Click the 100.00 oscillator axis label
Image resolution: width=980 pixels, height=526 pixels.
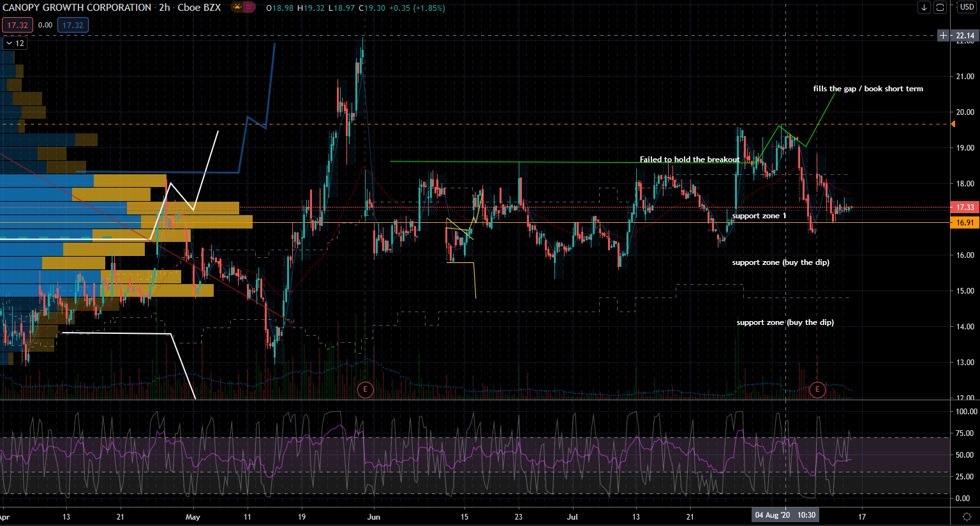point(967,412)
